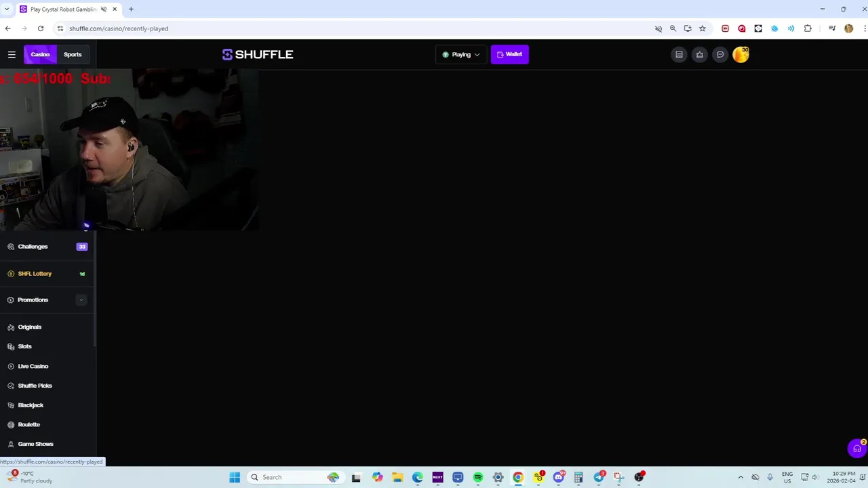
Task: Expand the Promotions chevron
Action: tap(81, 300)
